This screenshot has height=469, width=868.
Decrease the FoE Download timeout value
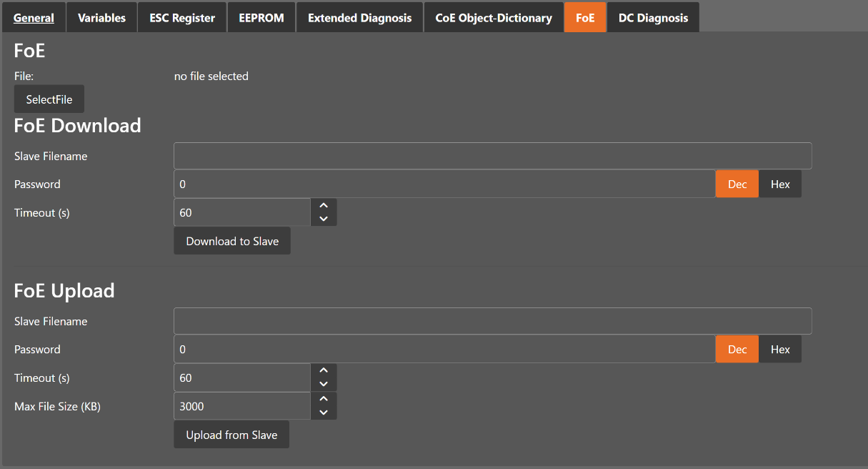coord(324,219)
